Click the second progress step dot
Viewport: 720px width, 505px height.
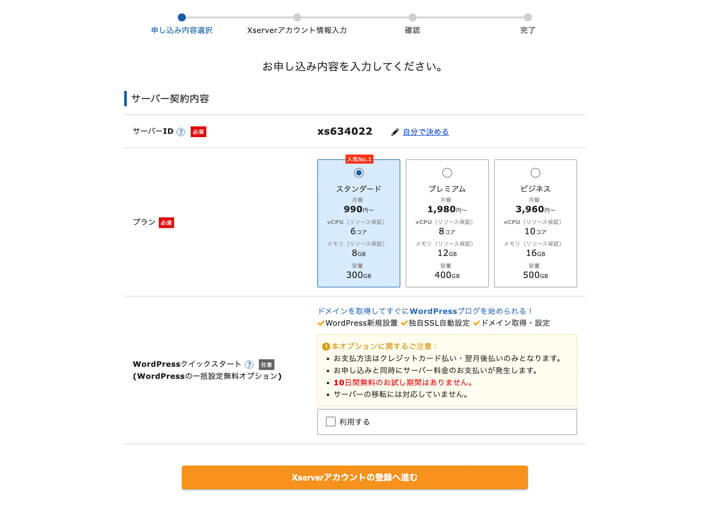pos(297,17)
